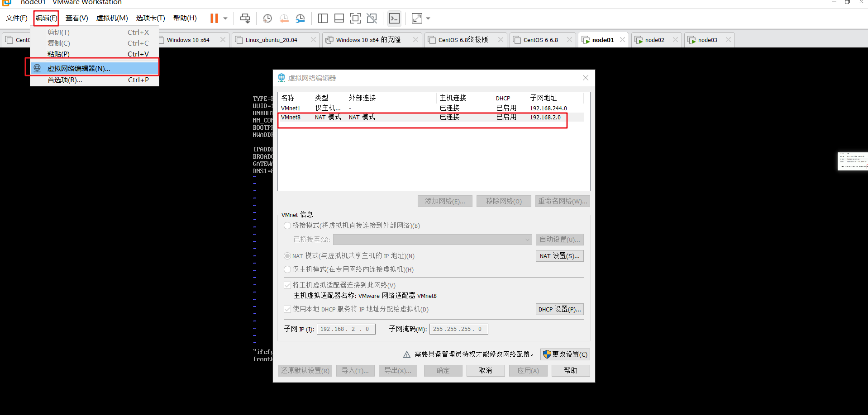
Task: Select the VMnet1 row in network list
Action: 430,108
